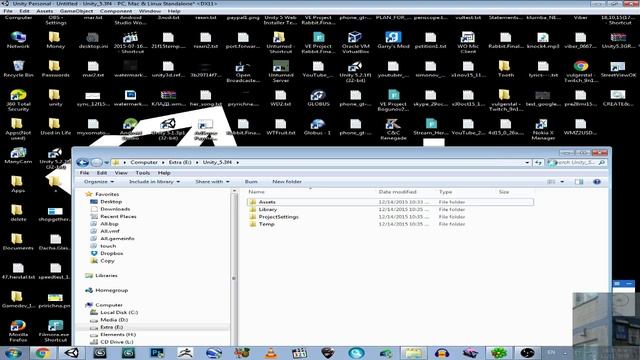Open Chrome from the taskbar

[x=43, y=353]
